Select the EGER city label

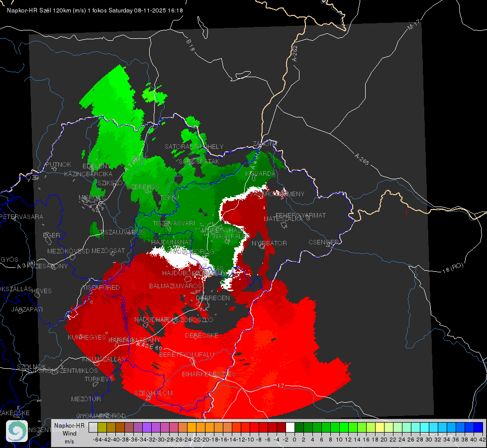[x=51, y=235]
